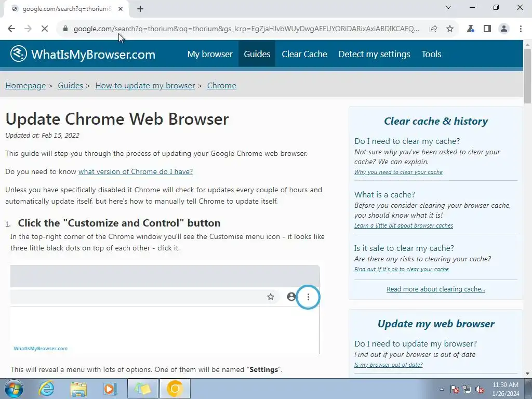Screen dimensions: 532x399
Task: Click Is it safe to clear my cache heading
Action: coord(404,248)
